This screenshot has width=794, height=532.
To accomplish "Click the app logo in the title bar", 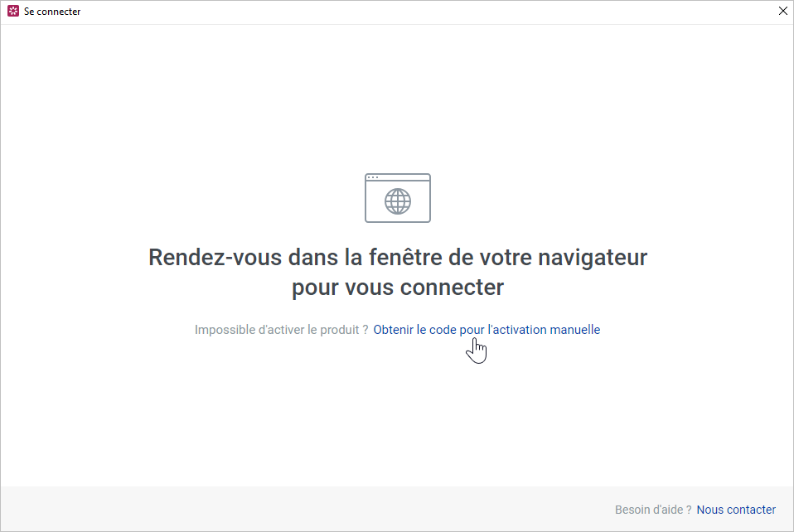I will coord(12,12).
